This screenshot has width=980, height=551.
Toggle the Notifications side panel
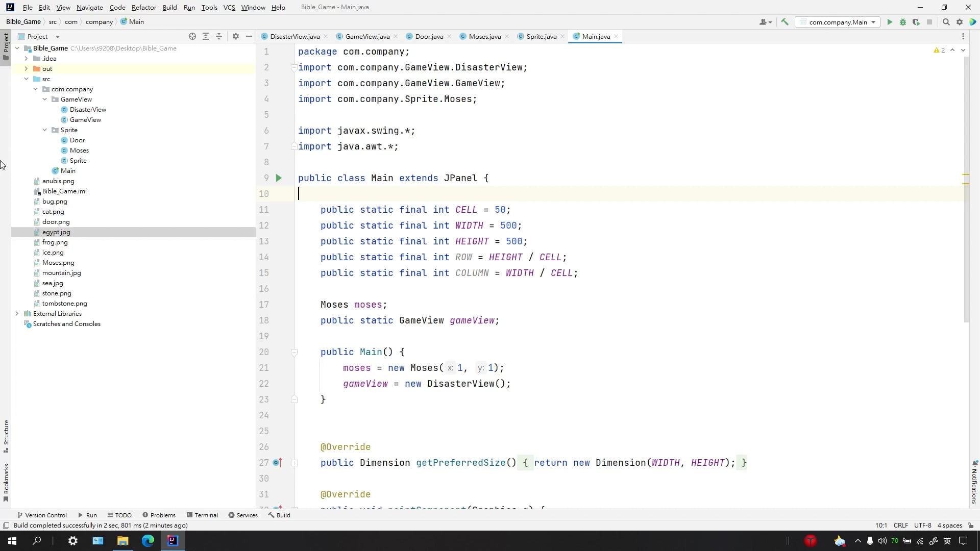point(974,482)
